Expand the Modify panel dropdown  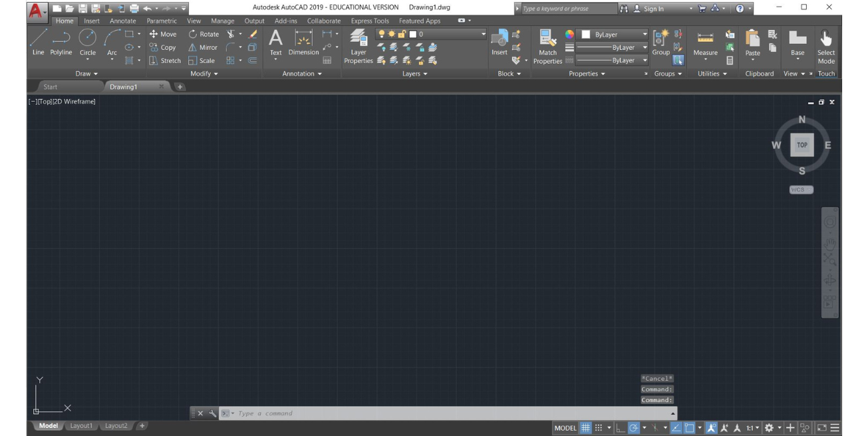(204, 74)
